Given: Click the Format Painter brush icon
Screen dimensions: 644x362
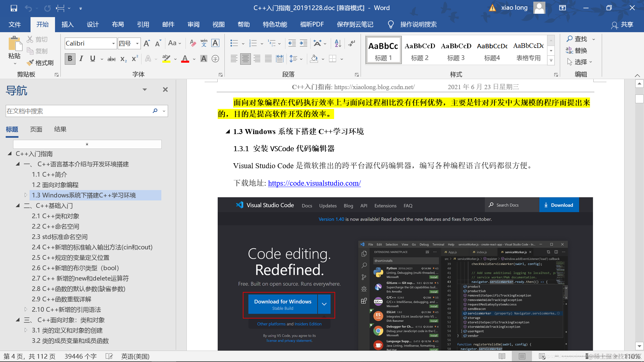Looking at the screenshot, I should click(x=31, y=63).
